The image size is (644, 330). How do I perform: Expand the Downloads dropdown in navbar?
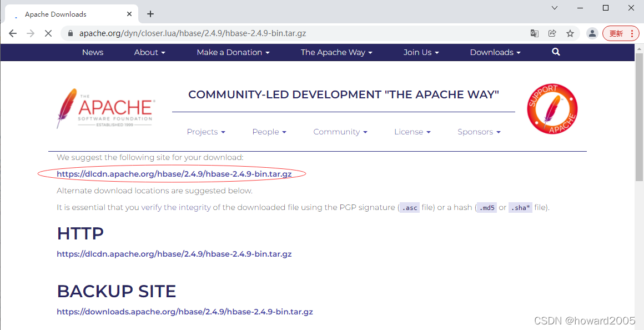point(495,52)
